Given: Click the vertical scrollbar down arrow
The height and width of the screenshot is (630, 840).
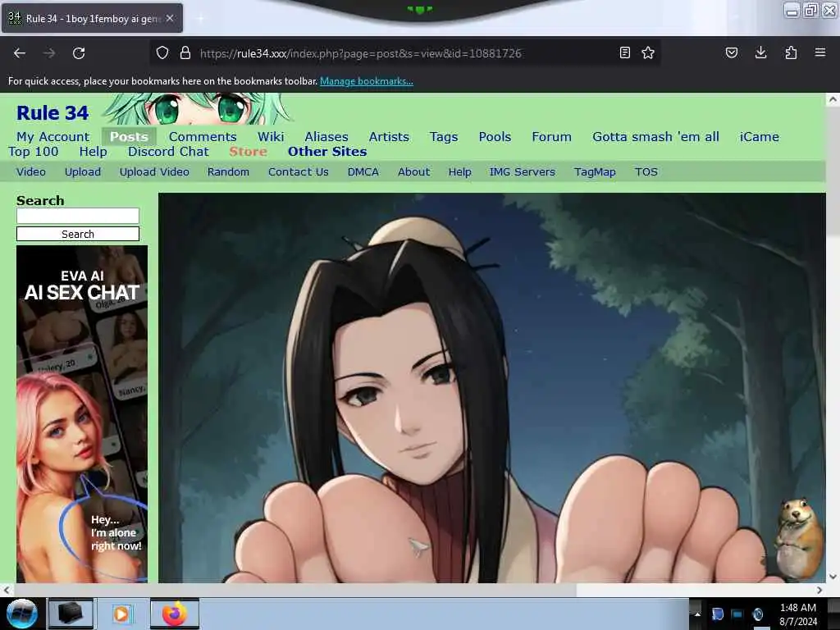Looking at the screenshot, I should tap(833, 577).
